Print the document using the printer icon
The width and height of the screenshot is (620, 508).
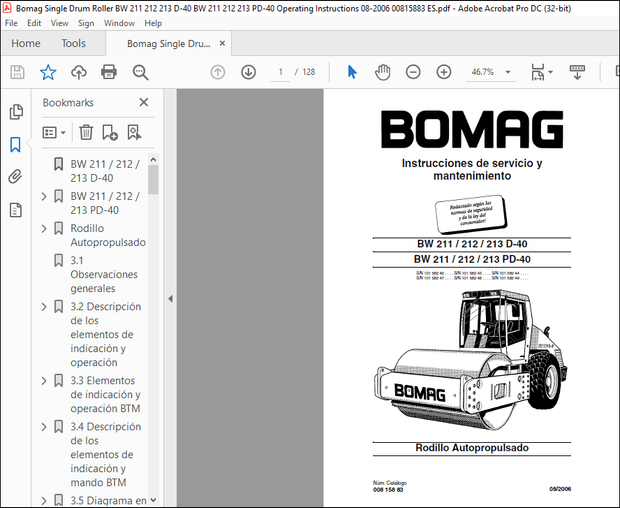(x=109, y=72)
